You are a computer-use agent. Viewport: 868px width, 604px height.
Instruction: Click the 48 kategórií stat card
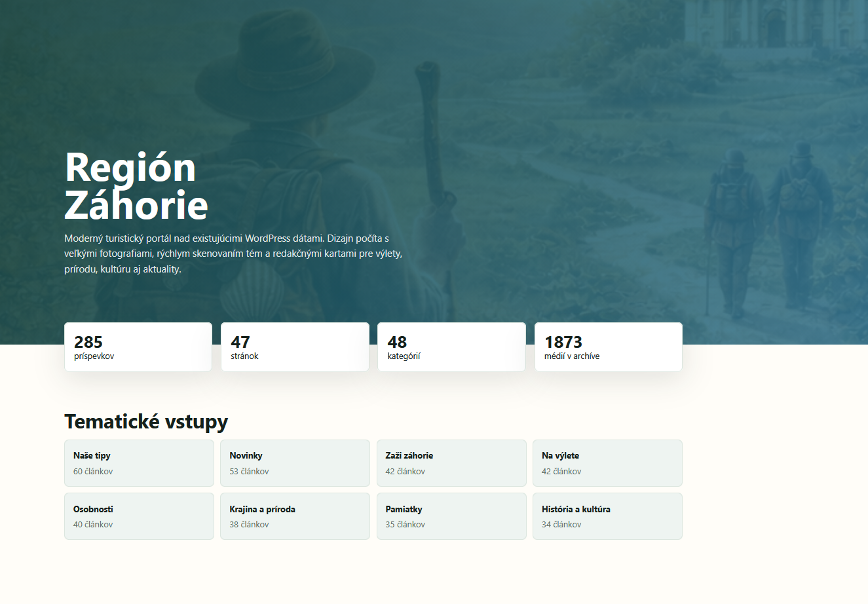pos(451,347)
